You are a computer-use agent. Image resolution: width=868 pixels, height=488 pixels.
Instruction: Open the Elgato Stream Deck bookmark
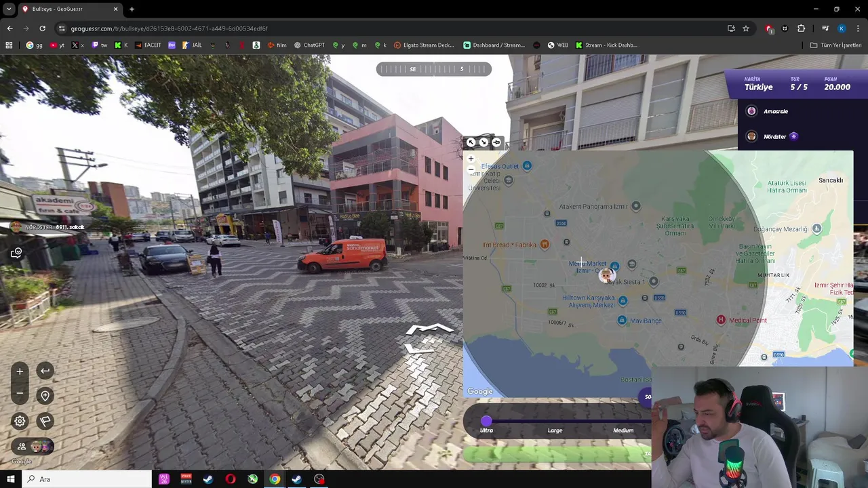(x=424, y=45)
